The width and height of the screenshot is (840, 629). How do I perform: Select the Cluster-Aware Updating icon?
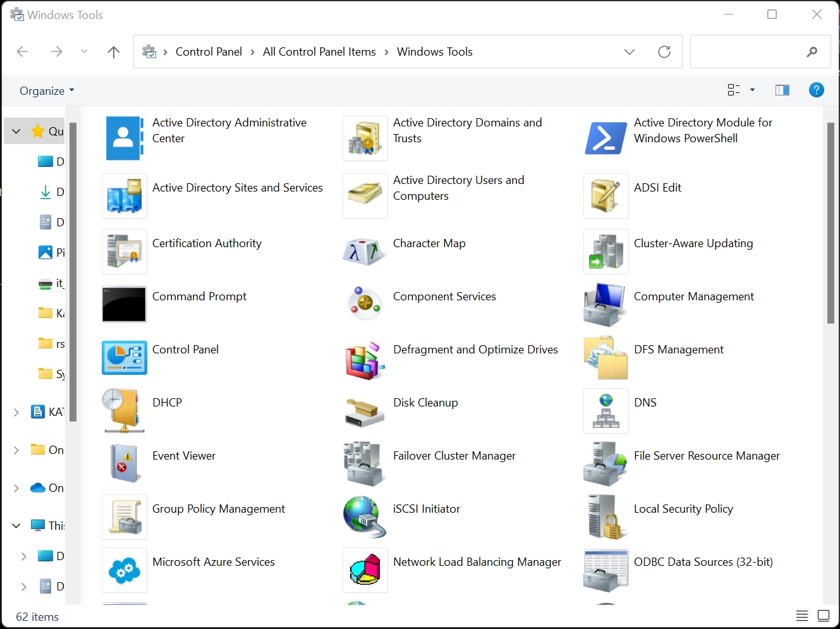606,252
